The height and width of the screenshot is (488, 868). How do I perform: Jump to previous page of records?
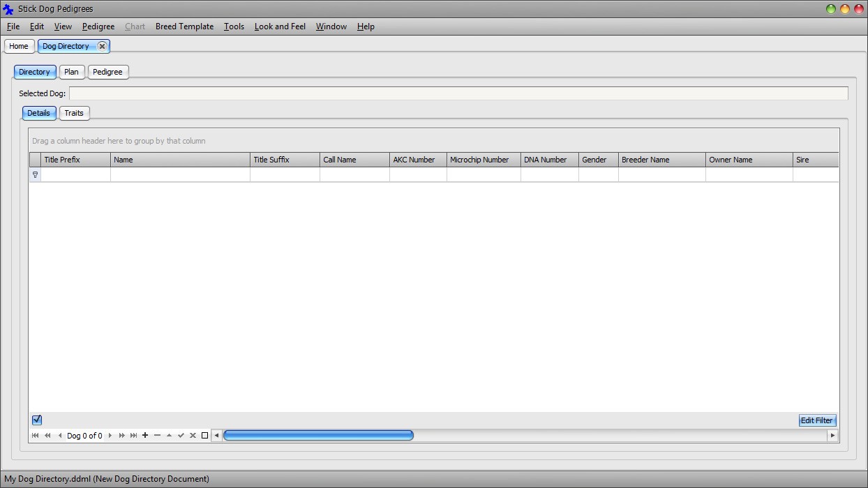(x=47, y=436)
